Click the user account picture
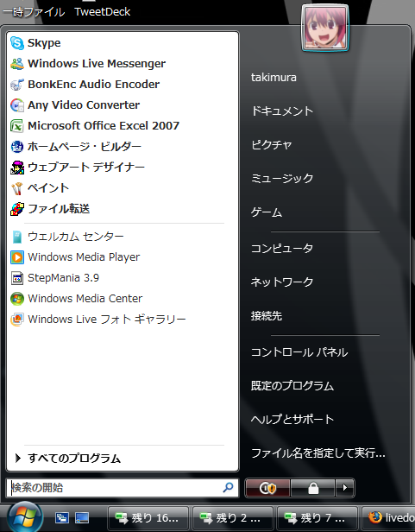Viewport: 415px width, 532px height. coord(325,28)
